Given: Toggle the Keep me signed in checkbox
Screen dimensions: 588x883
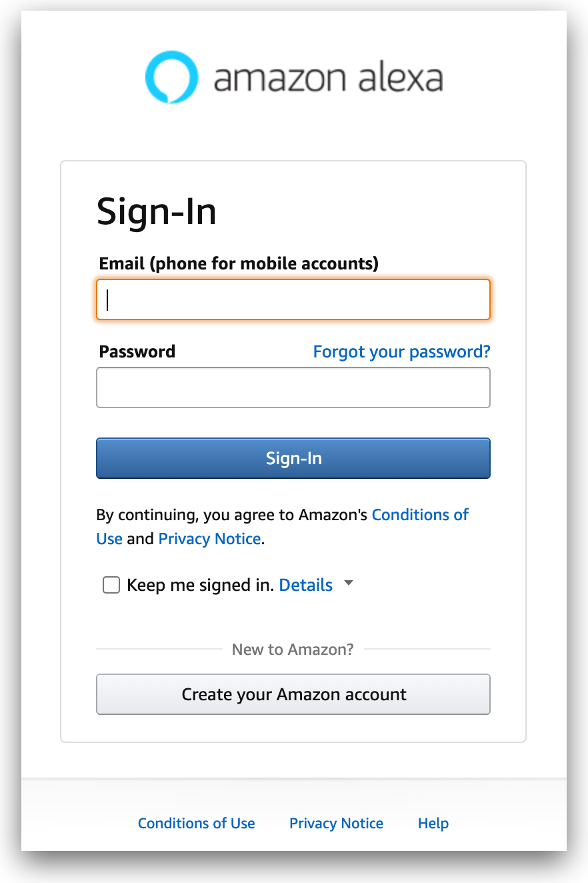Looking at the screenshot, I should 111,585.
